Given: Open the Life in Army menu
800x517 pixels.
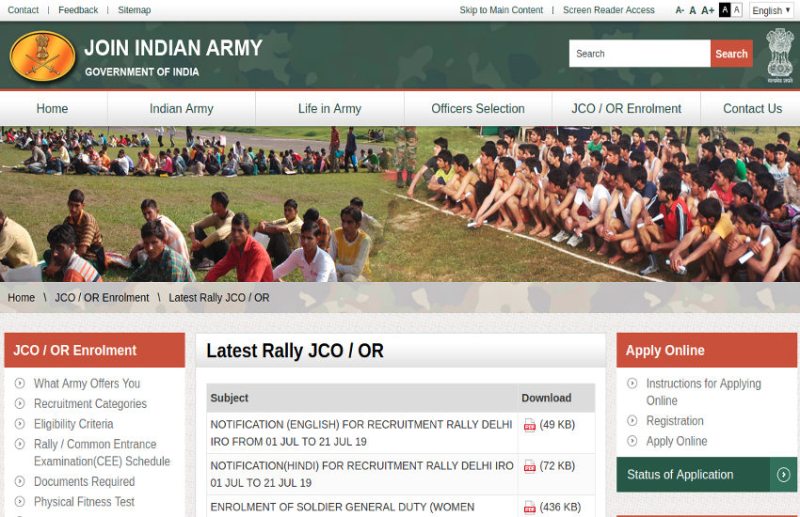Looking at the screenshot, I should coord(329,109).
